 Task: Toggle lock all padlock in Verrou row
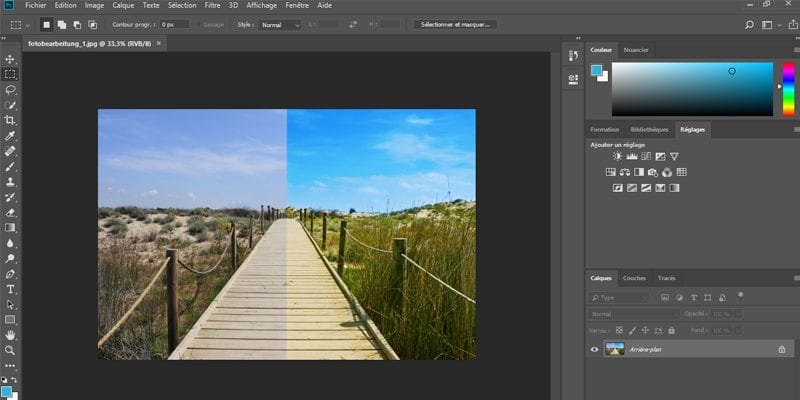pos(671,331)
